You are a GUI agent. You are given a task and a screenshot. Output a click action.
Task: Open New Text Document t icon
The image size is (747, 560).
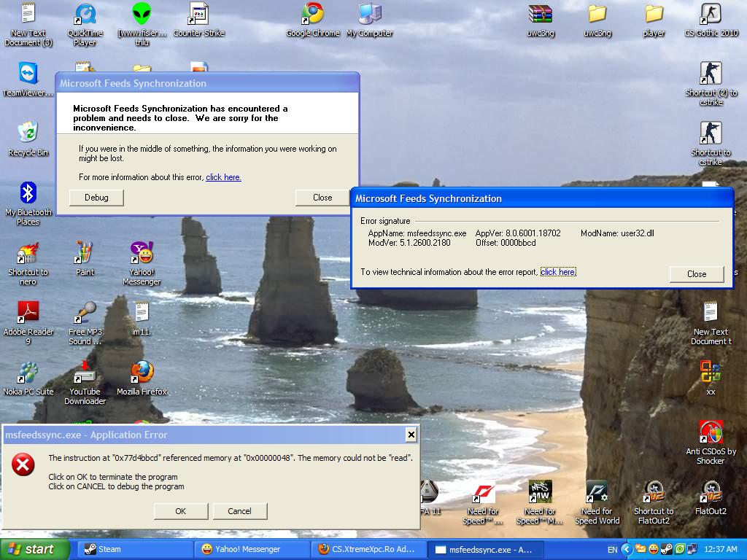coord(711,323)
